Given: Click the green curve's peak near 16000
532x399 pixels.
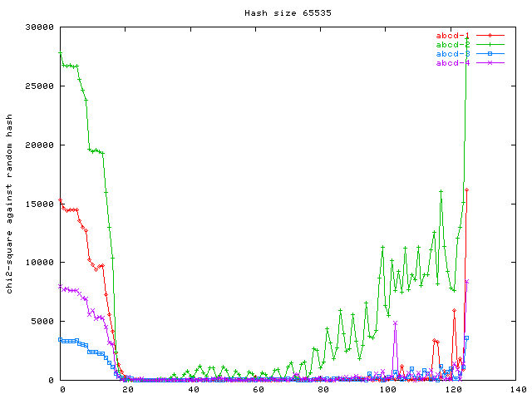Looking at the screenshot, I should (x=441, y=191).
